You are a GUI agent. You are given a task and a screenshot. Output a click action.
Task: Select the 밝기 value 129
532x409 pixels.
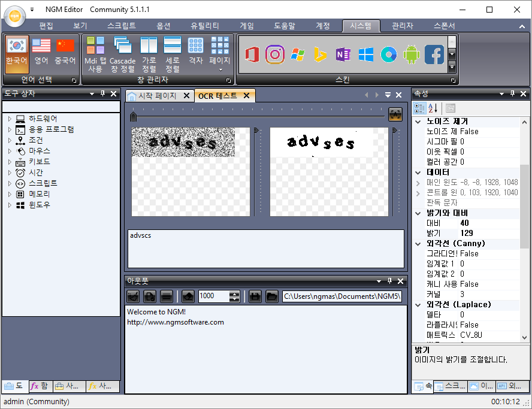[x=467, y=234]
